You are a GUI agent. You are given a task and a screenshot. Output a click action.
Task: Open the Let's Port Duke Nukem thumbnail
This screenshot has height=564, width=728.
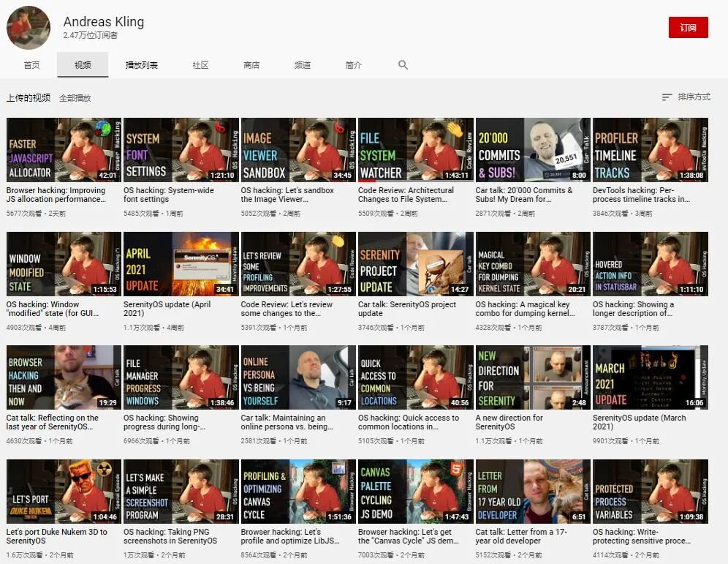pyautogui.click(x=64, y=492)
